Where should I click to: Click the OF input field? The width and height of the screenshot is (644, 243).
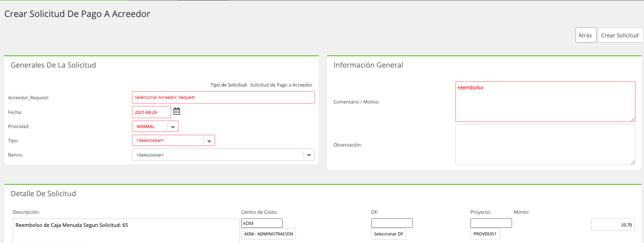392,223
